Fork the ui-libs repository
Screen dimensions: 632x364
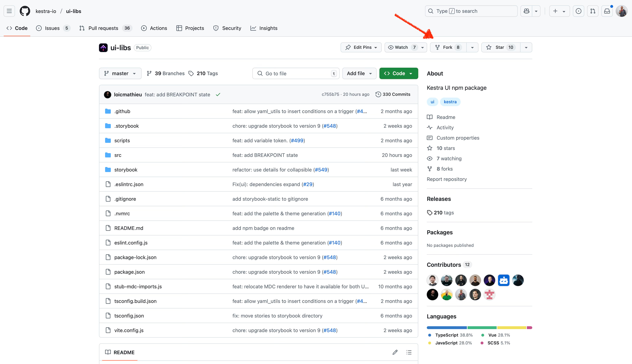448,47
